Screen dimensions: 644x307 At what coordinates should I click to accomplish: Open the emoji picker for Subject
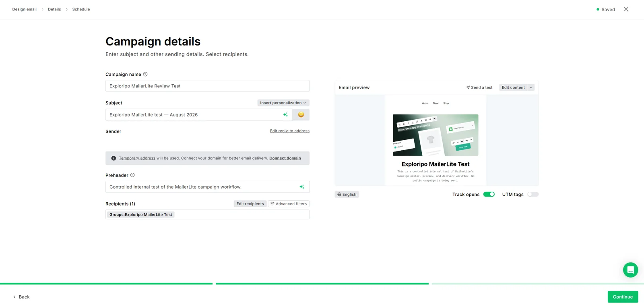click(x=301, y=115)
